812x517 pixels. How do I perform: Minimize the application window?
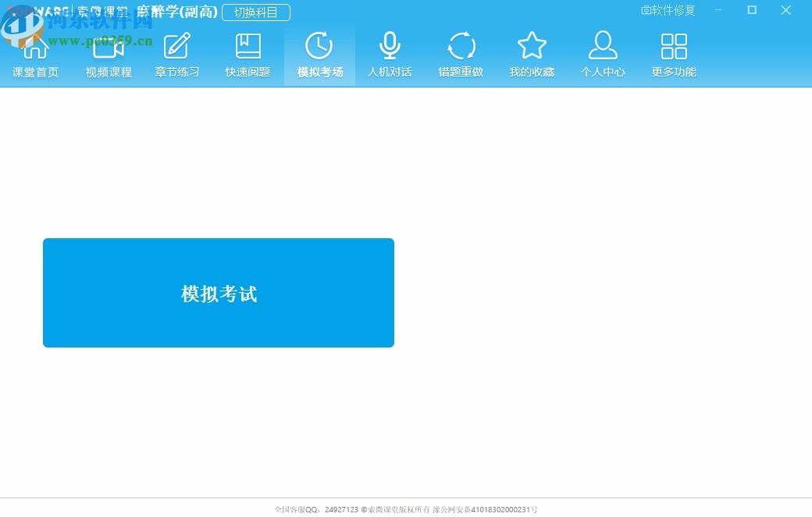click(718, 10)
